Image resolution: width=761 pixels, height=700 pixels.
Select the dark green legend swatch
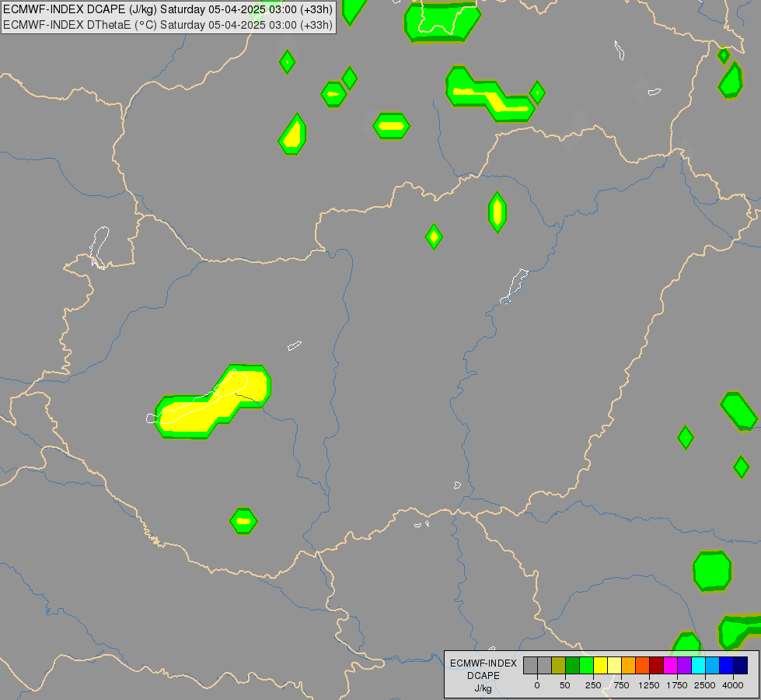tap(573, 666)
